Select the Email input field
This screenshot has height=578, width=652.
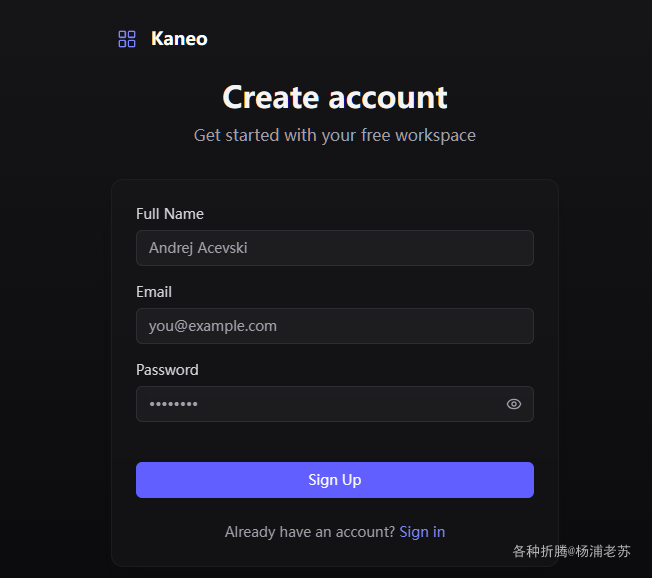pos(335,326)
